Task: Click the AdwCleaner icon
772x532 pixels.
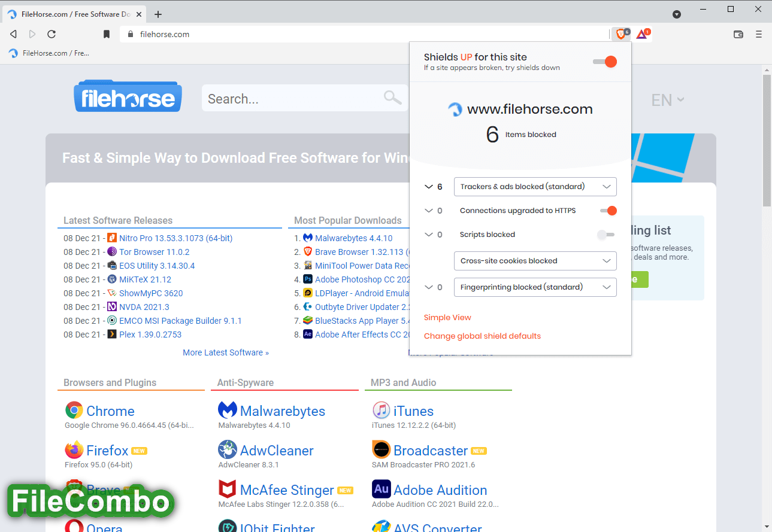Action: pyautogui.click(x=228, y=450)
